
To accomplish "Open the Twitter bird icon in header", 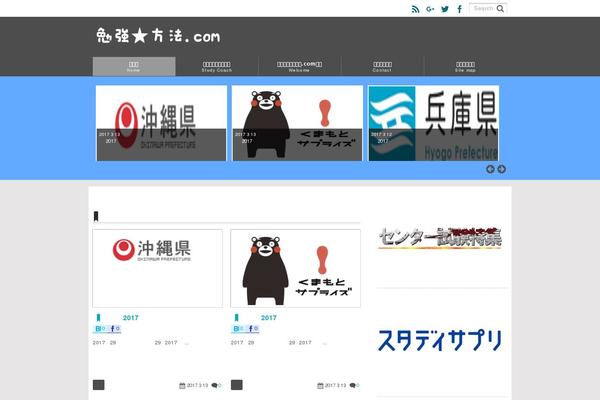I will point(445,9).
